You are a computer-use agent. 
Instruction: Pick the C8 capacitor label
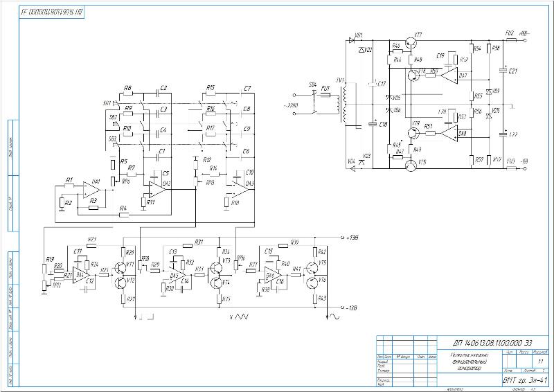(247, 109)
